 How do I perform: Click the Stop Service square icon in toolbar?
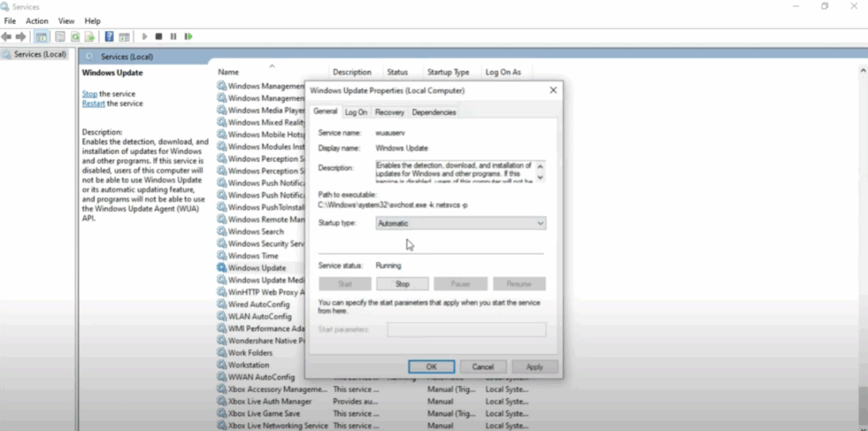coord(159,36)
